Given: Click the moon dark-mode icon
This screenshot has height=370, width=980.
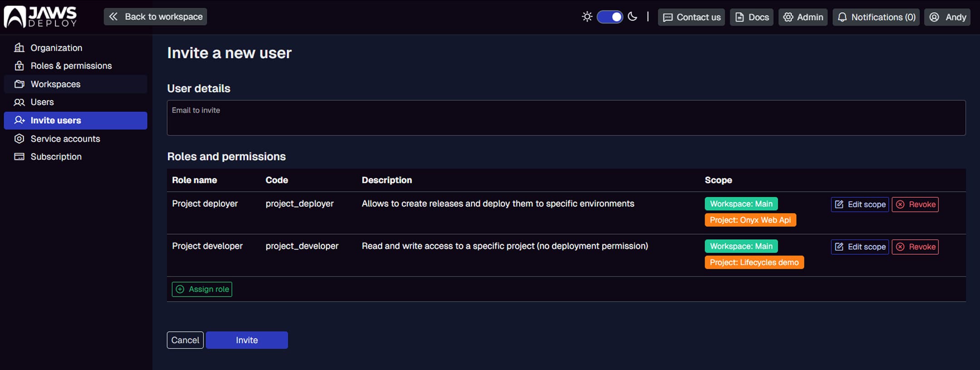Looking at the screenshot, I should tap(632, 17).
